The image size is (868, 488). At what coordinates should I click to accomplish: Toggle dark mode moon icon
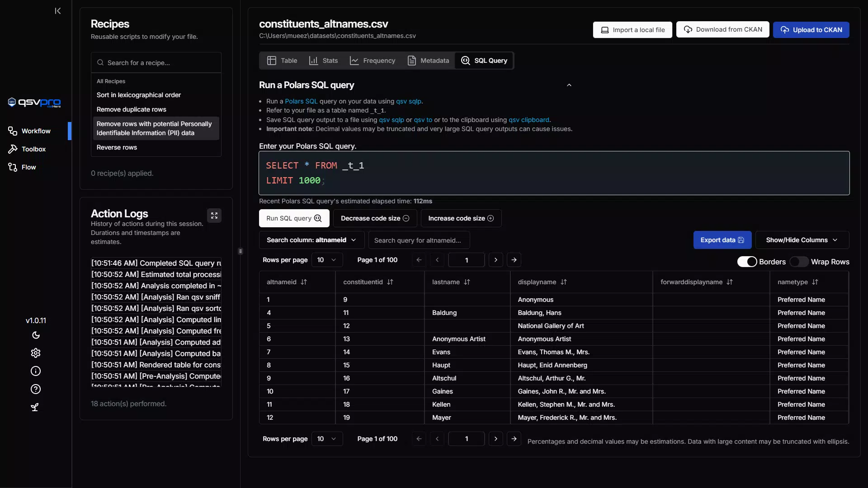36,335
